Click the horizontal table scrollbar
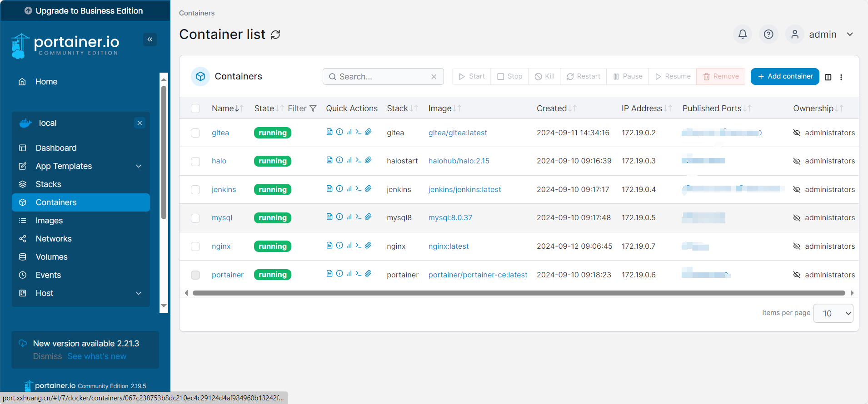 (519, 293)
